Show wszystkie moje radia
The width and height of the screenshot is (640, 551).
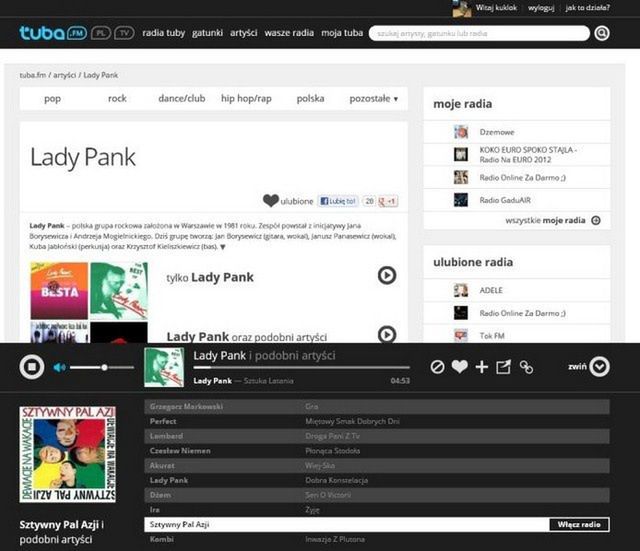click(x=553, y=220)
